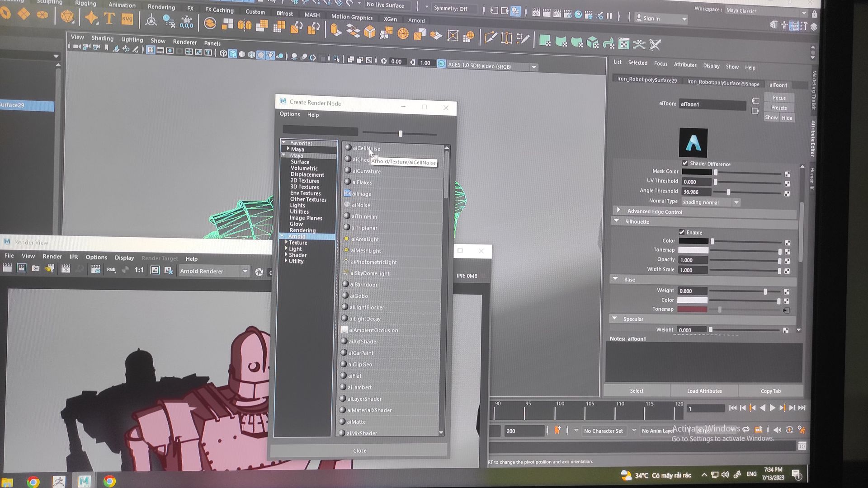This screenshot has height=488, width=868.
Task: Toggle Width Scale map connection button
Action: tap(787, 271)
